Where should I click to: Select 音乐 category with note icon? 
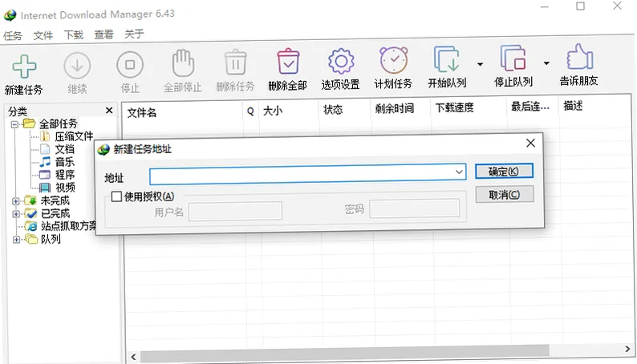coord(65,162)
